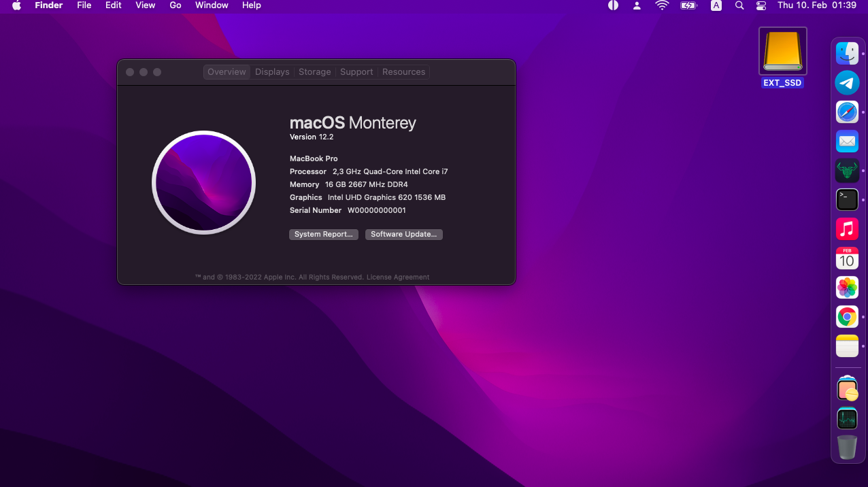Launch Telegram from the Dock
The image size is (868, 487).
[847, 83]
